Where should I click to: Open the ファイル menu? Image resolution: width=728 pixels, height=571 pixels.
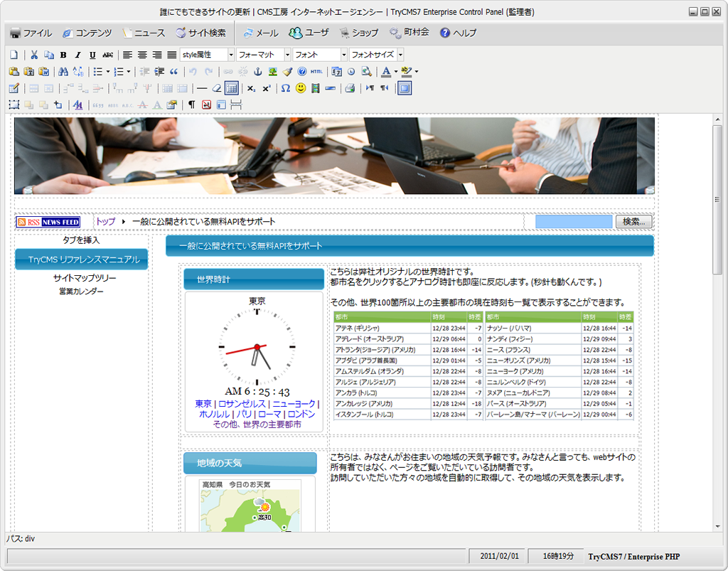(31, 33)
